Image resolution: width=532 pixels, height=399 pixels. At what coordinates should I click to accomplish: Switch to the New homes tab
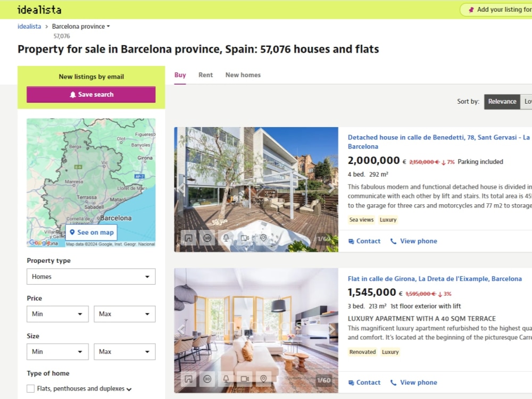243,75
